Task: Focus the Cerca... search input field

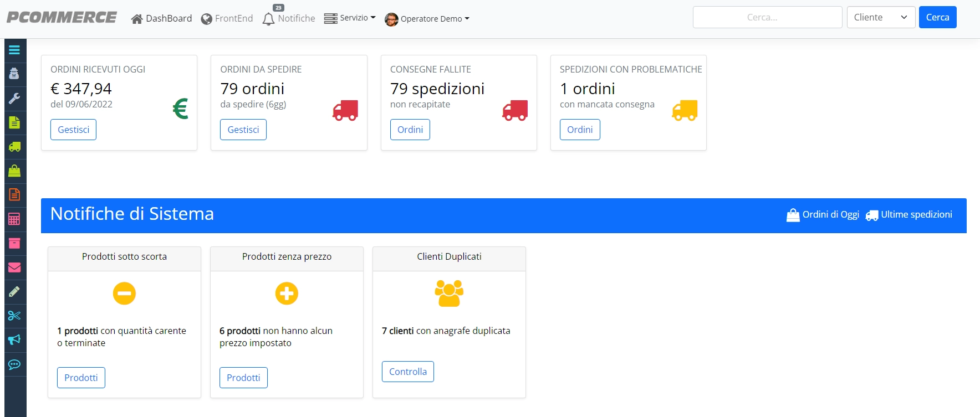Action: coord(767,17)
